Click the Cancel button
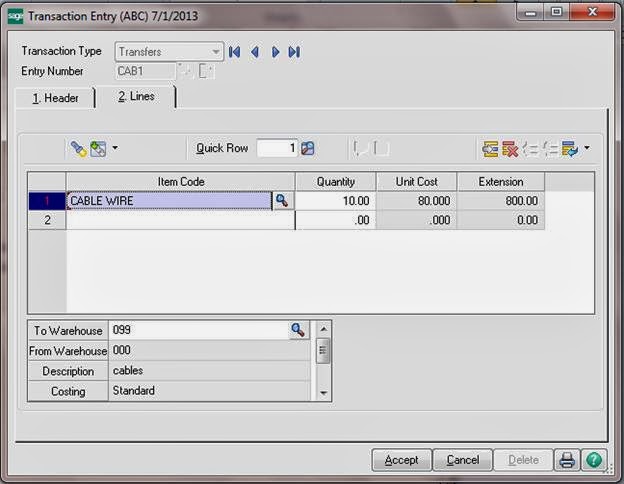 tap(462, 460)
